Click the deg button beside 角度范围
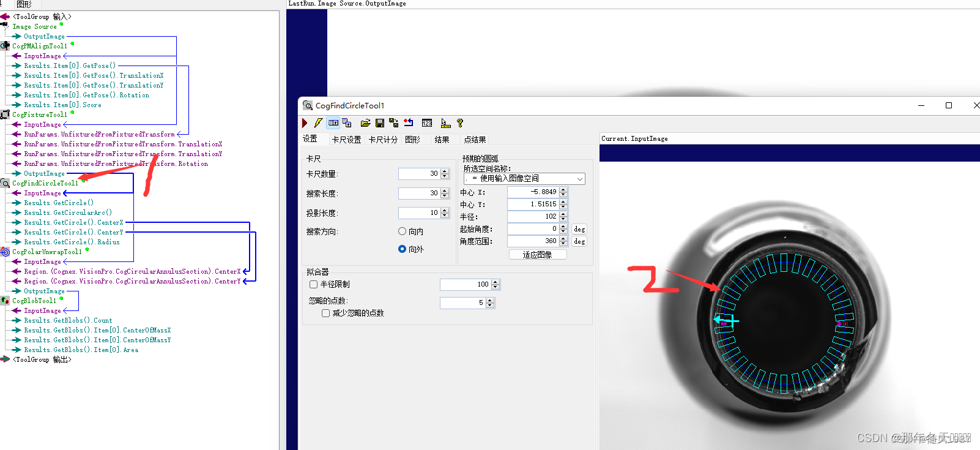Image resolution: width=980 pixels, height=450 pixels. 579,241
